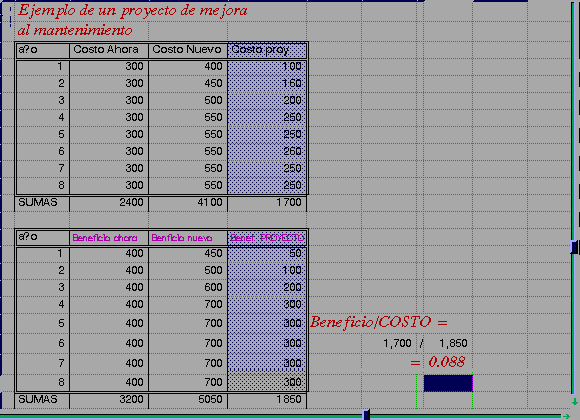Select the 'Costo Nuevo' header cell
The width and height of the screenshot is (580, 420).
click(x=188, y=50)
